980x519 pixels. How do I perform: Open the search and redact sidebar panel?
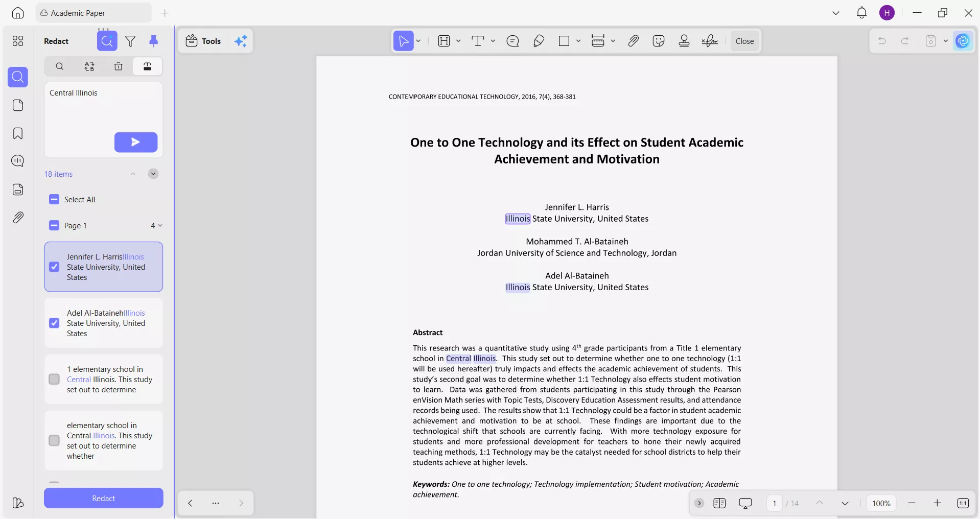pos(18,77)
